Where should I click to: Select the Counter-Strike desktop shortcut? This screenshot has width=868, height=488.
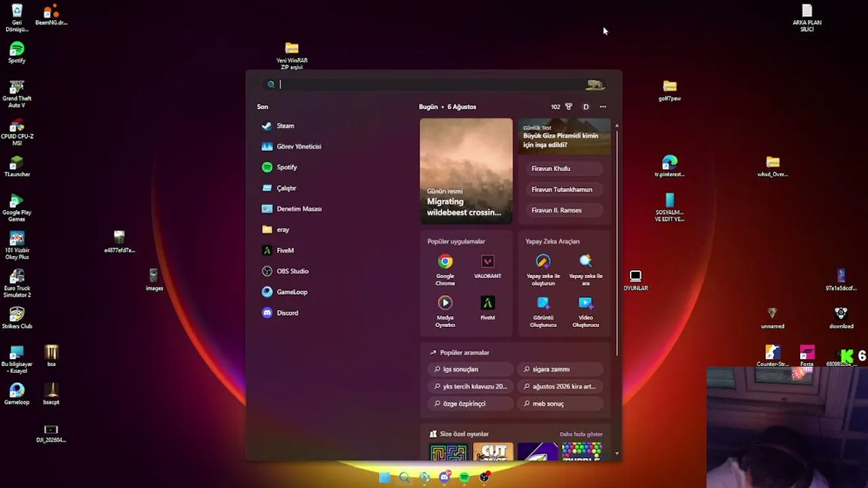(x=772, y=357)
